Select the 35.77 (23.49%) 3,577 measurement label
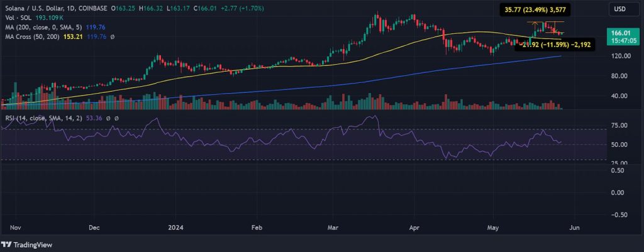The height and width of the screenshot is (252, 644). (x=535, y=10)
